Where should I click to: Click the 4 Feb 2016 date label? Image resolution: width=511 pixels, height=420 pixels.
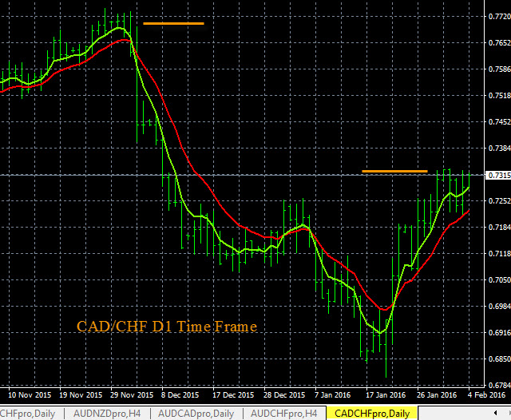(486, 395)
